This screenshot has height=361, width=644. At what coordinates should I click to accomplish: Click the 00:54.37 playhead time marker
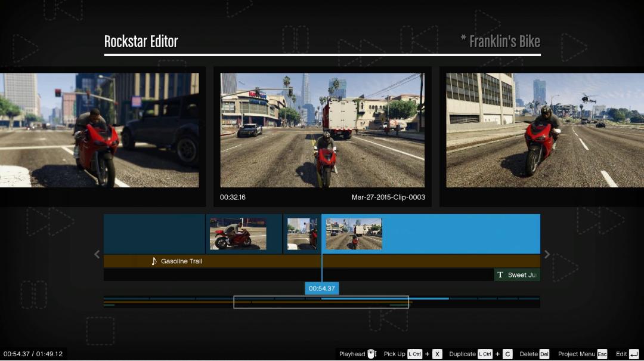pos(321,289)
